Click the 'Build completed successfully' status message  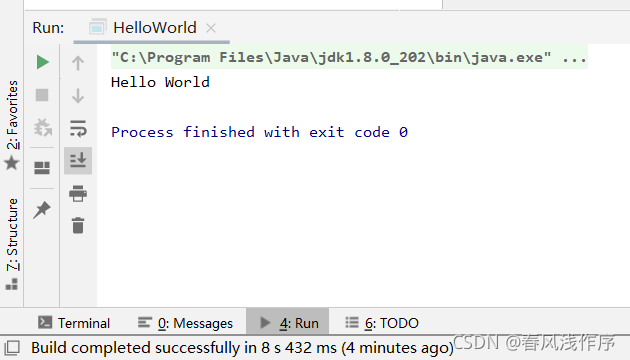[x=242, y=348]
